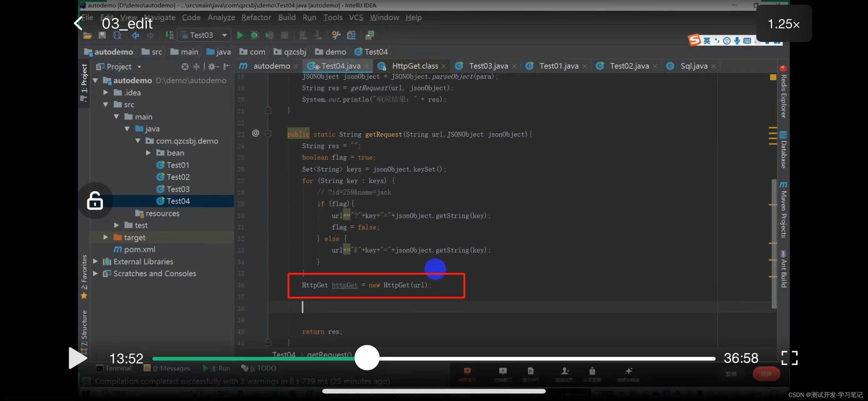Click the Save All floppy-disk icon
This screenshot has height=401, width=868.
click(x=102, y=35)
